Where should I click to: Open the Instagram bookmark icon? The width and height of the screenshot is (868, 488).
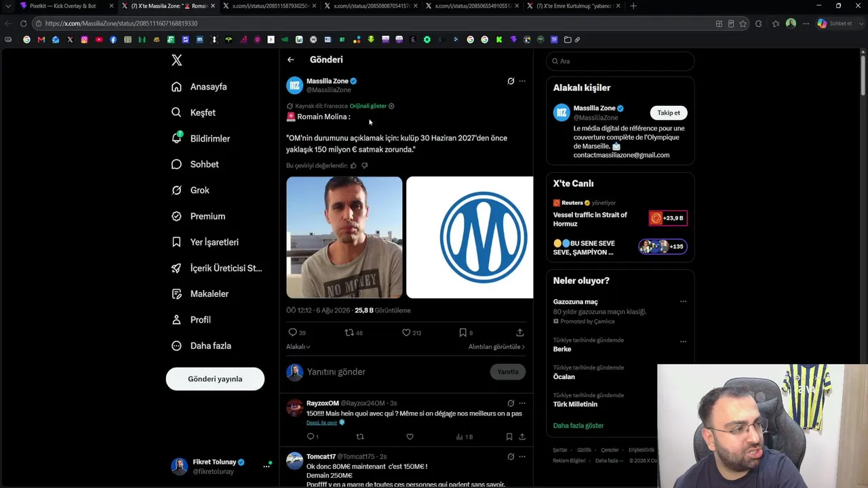(84, 39)
